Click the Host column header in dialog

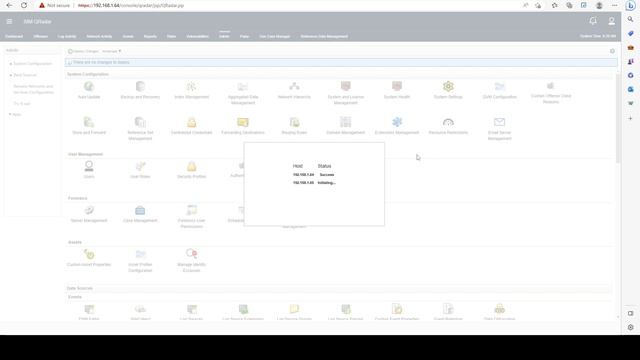coord(298,166)
